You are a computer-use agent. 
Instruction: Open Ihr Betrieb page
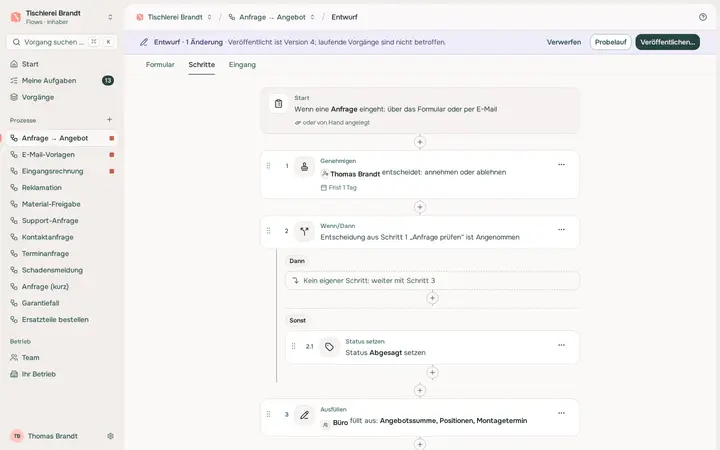pos(62,374)
